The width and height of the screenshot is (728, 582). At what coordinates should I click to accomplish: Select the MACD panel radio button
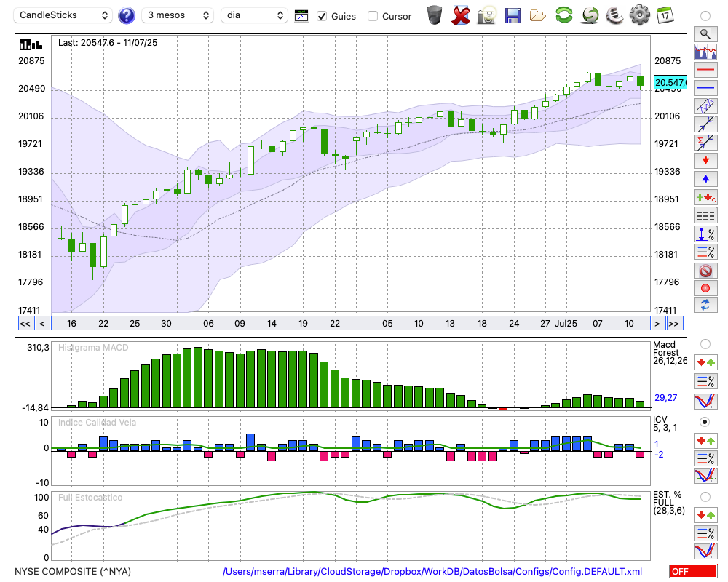(x=705, y=344)
